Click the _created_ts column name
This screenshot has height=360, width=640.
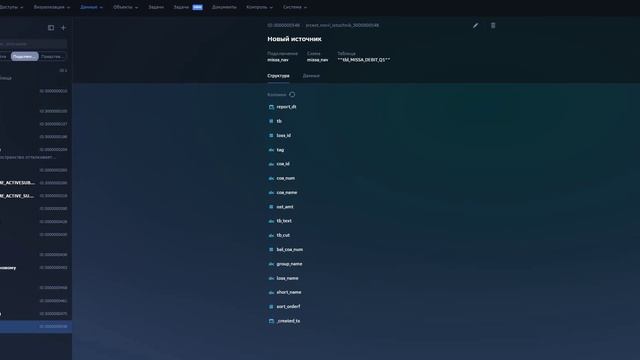coord(289,321)
